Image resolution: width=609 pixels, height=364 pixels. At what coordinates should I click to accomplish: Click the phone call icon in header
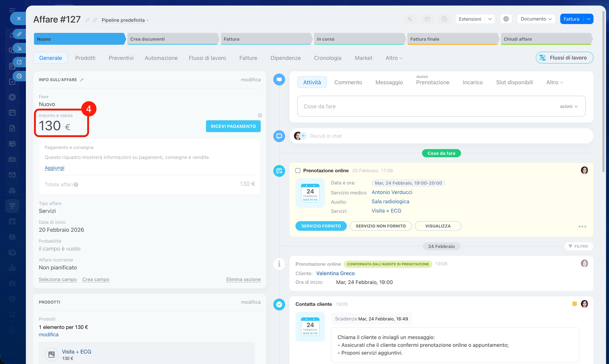[x=410, y=19]
